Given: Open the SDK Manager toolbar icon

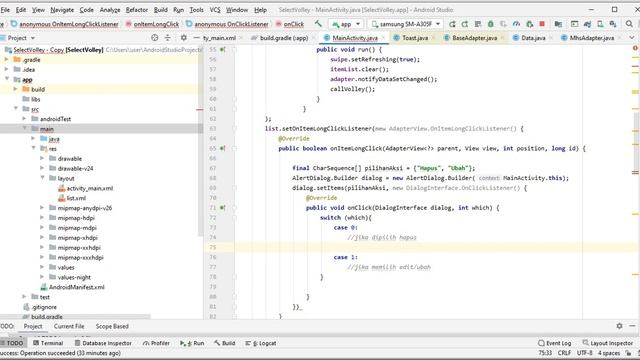Looking at the screenshot, I should 613,24.
